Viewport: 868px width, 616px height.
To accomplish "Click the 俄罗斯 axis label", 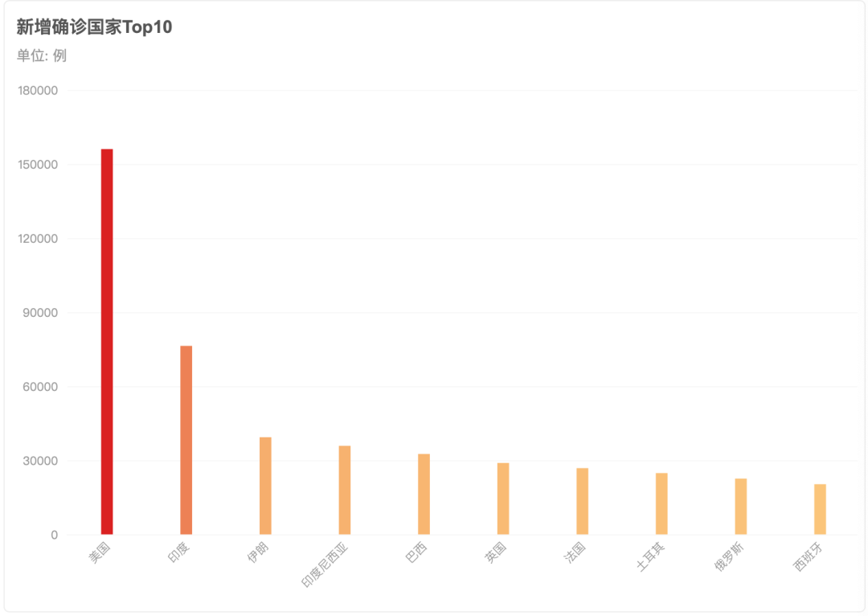I will 729,556.
